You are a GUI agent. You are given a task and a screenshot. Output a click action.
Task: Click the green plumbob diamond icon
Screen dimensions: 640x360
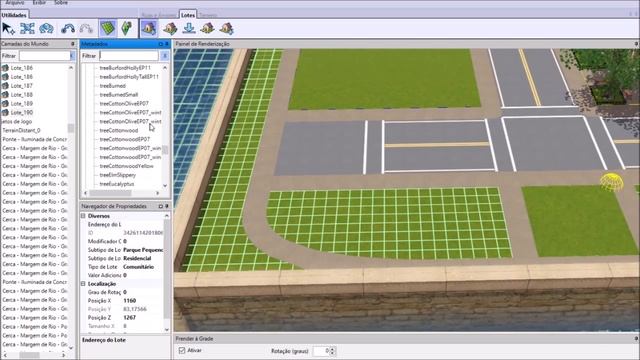[127, 28]
